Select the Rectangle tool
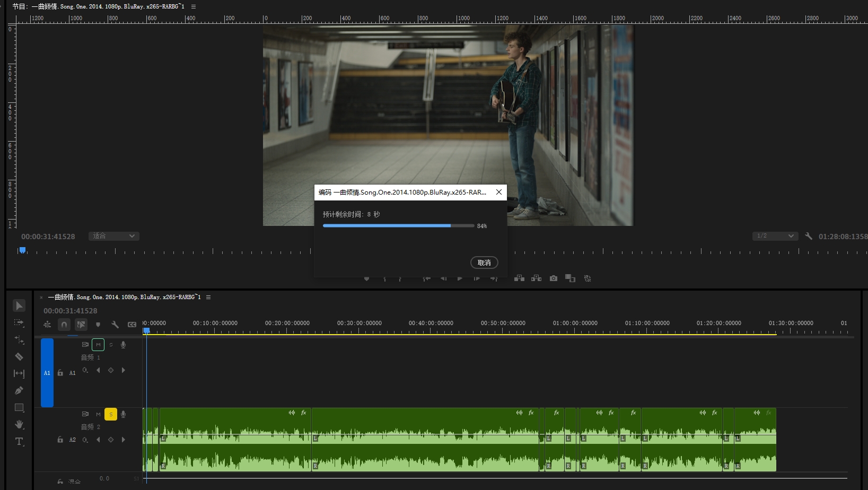 [19, 407]
